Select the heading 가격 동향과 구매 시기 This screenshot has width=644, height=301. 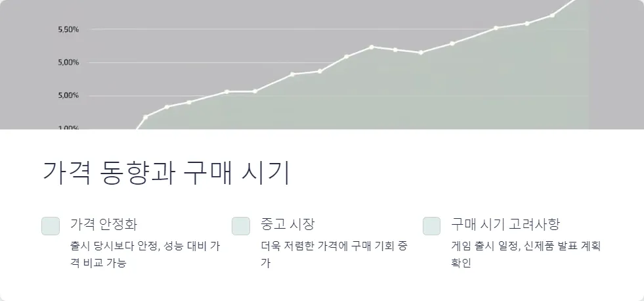point(166,173)
